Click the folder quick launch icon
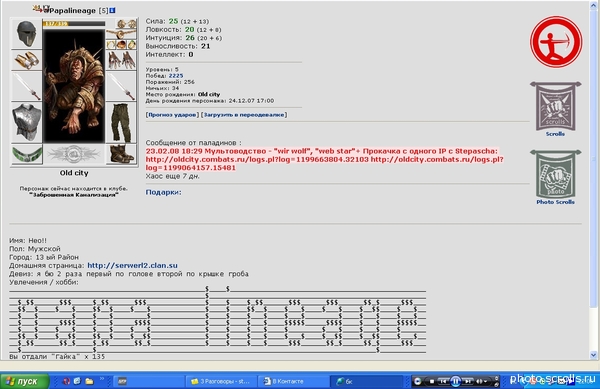 pos(89,381)
